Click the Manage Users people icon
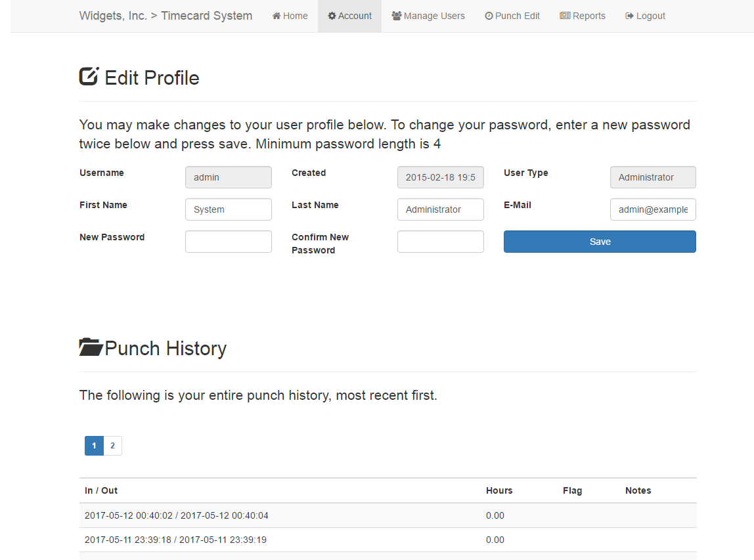 pos(397,16)
